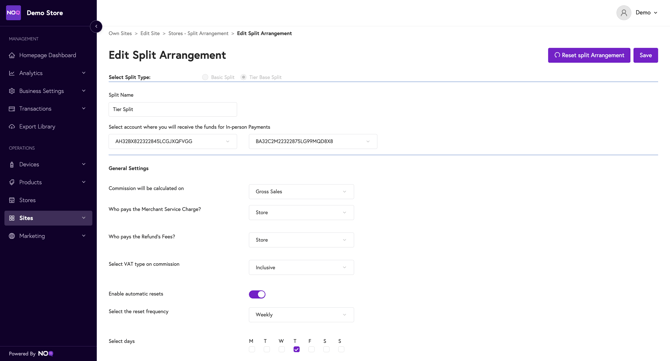
Task: Open the Gross Sales commission dropdown
Action: tap(301, 191)
